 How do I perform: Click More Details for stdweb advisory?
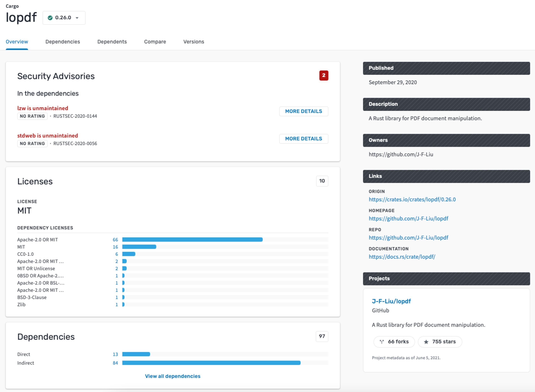click(304, 139)
